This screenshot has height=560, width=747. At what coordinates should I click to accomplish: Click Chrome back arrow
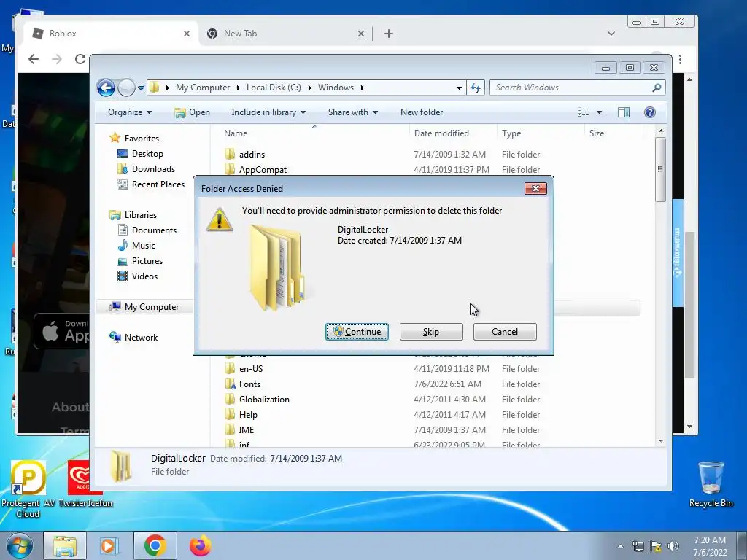coord(34,59)
